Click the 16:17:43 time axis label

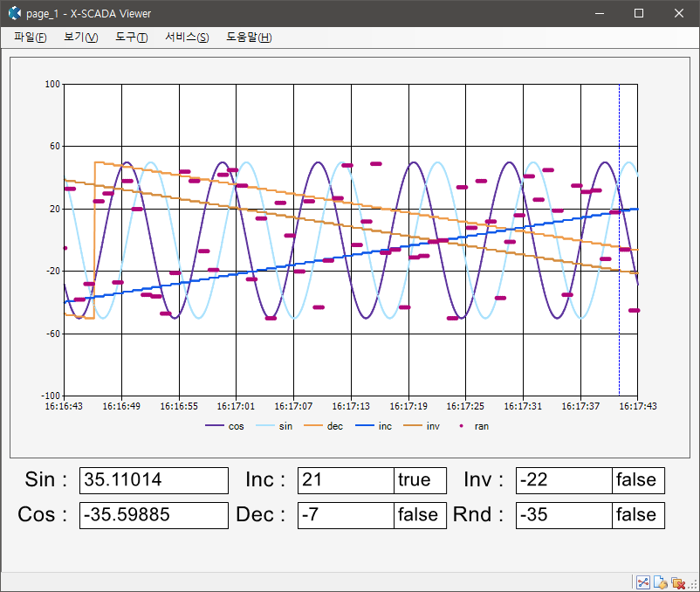pos(638,406)
